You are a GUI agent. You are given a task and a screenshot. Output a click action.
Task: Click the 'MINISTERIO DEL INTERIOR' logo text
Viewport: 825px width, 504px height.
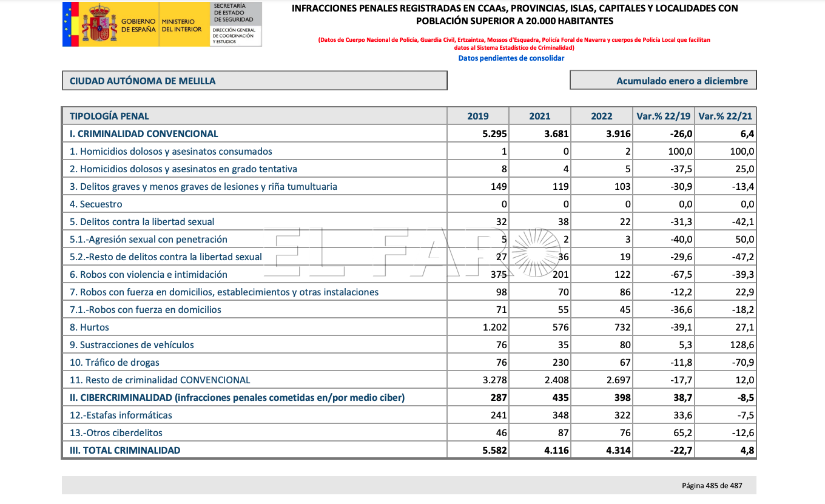[x=181, y=25]
